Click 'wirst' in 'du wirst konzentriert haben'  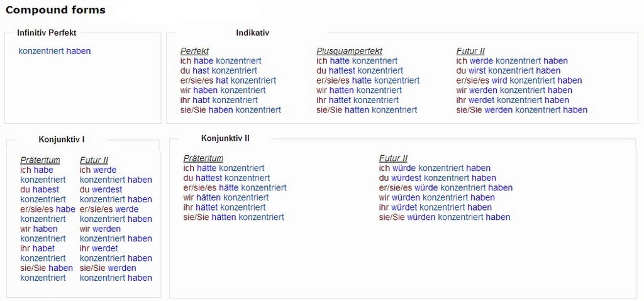(477, 71)
